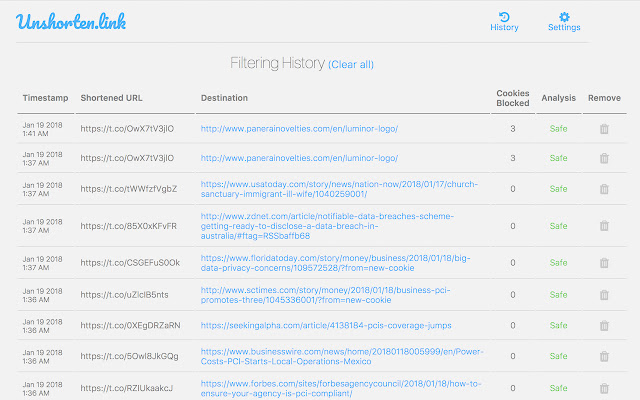Viewport: 640px width, 400px height.
Task: Trash the seekingalpha.com history entry
Action: point(603,325)
